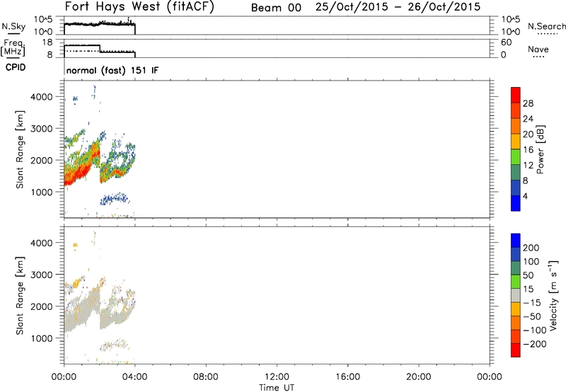Viewport: 566px width, 392px height.
Task: Click the 'Nave' legend label
Action: 538,49
